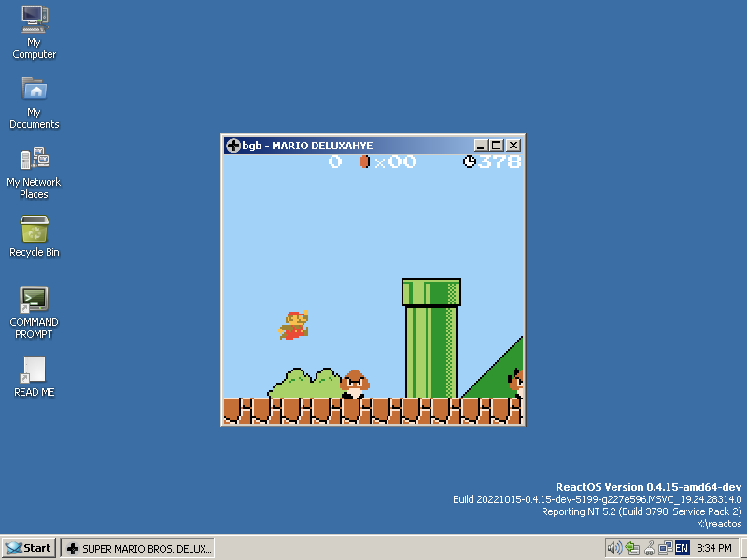Click Mario jumping in the game
Screen dimensions: 747x560
tap(294, 325)
